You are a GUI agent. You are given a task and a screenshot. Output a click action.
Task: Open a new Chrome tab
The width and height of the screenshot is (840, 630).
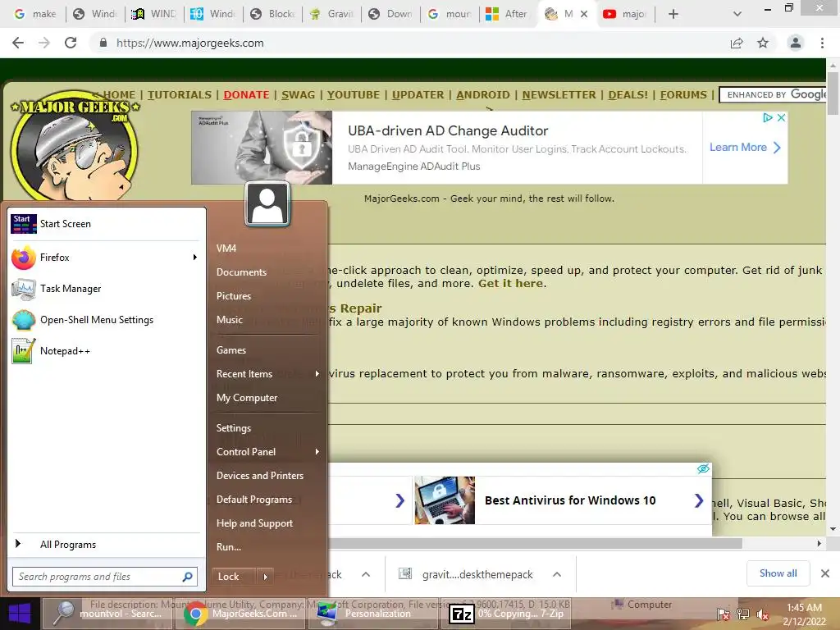(x=673, y=14)
